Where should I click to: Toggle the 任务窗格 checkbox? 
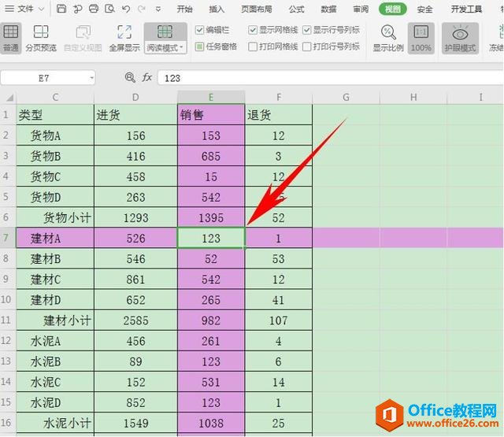click(x=199, y=47)
